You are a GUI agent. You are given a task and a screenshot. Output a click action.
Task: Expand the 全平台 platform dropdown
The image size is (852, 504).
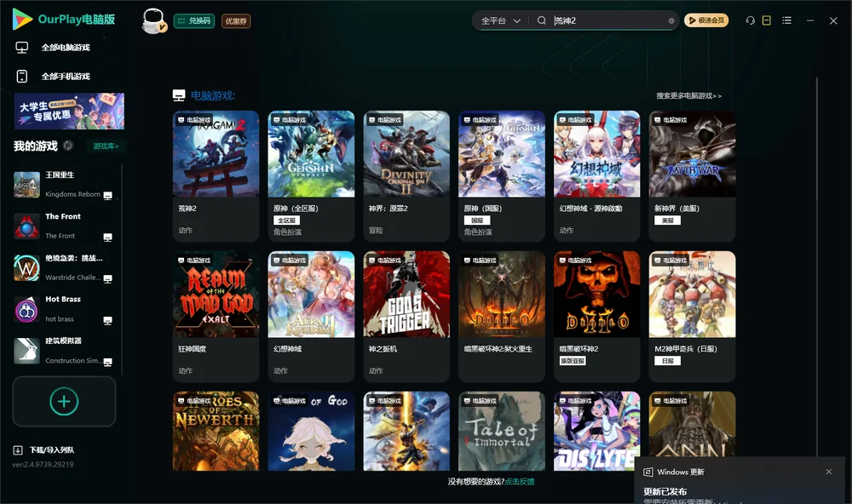(x=500, y=20)
